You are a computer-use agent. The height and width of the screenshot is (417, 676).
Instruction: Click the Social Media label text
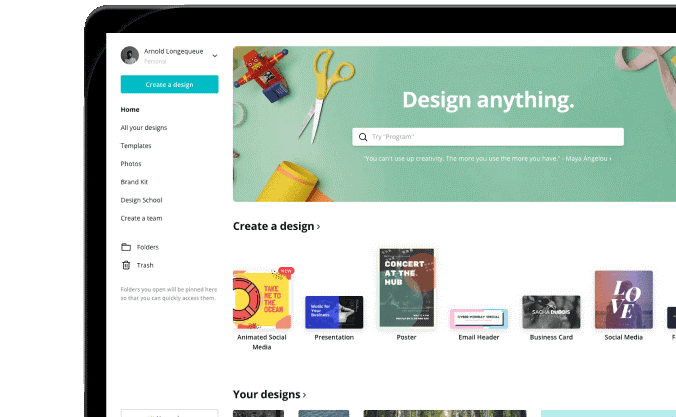coord(623,337)
